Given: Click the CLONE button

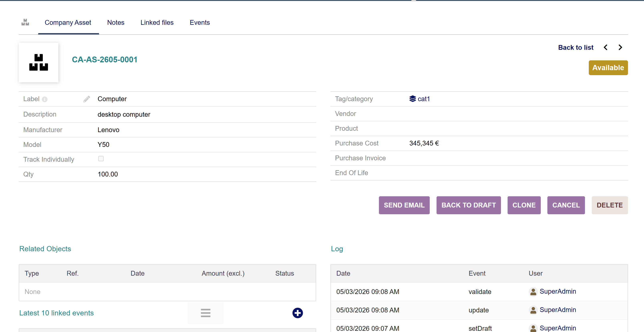Looking at the screenshot, I should pyautogui.click(x=524, y=205).
